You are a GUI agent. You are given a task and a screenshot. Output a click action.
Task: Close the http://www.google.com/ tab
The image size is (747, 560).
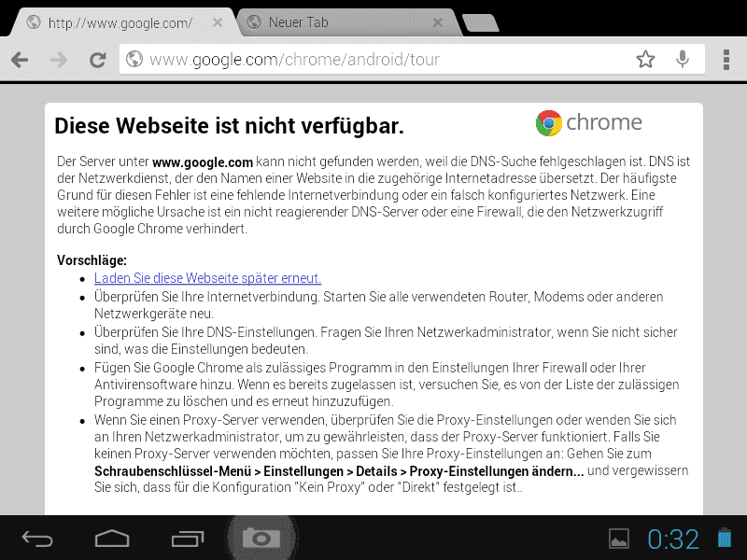pos(218,22)
